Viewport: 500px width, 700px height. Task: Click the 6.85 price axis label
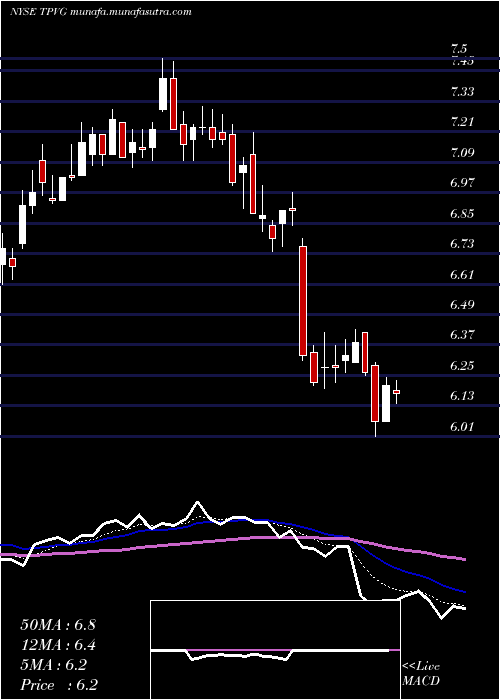point(463,214)
